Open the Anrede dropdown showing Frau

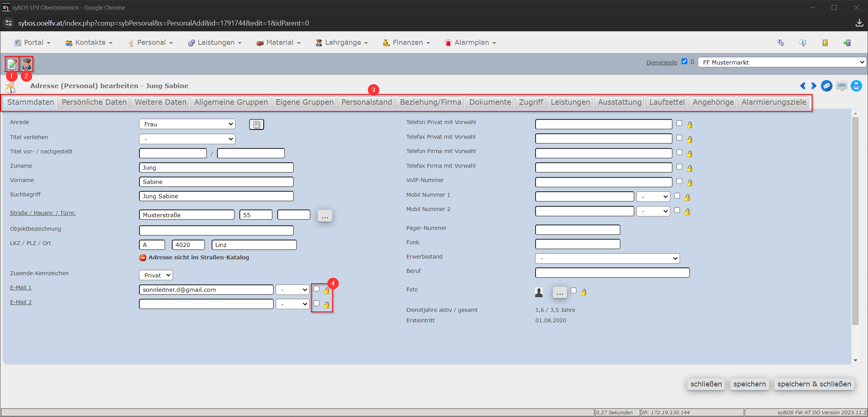point(187,124)
